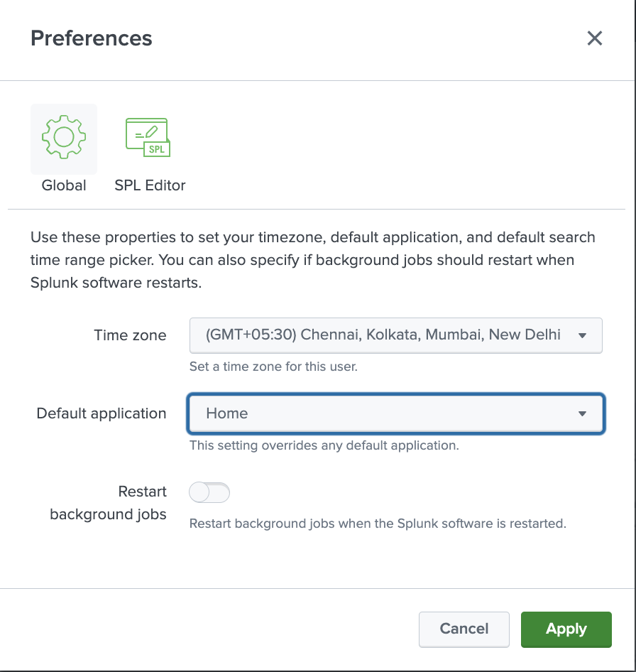Open the Time zone dropdown
The width and height of the screenshot is (636, 672).
click(395, 335)
